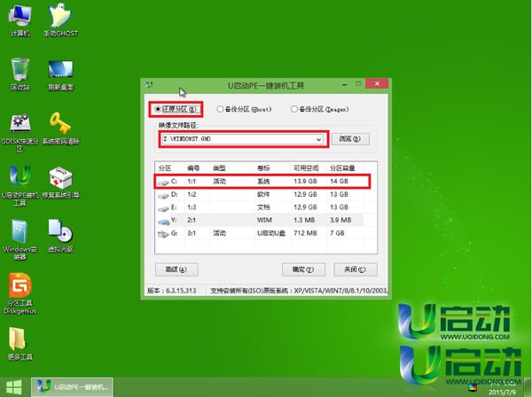532x397 pixels.
Task: Select the 备份分区 (Ghost) radio button
Action: [x=244, y=109]
